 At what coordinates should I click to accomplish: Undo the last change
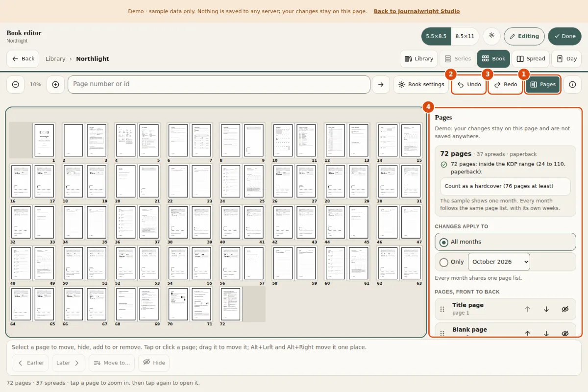(469, 84)
